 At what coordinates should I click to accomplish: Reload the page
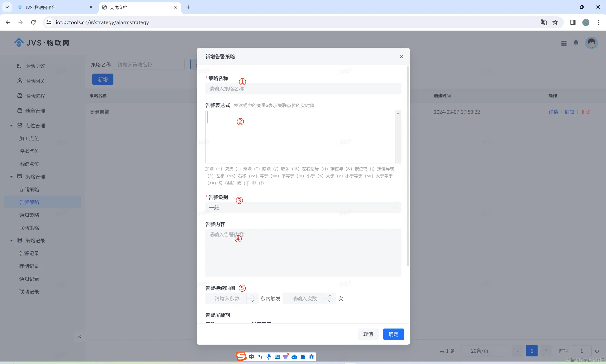tap(33, 22)
